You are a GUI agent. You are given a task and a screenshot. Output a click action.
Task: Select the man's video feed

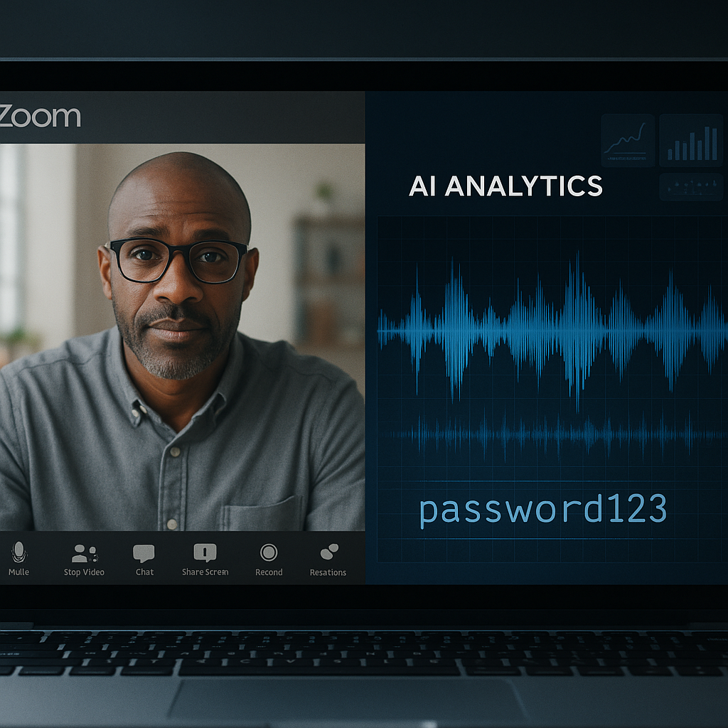(x=182, y=337)
